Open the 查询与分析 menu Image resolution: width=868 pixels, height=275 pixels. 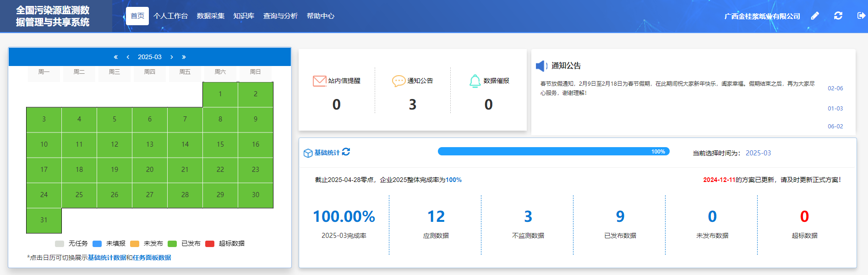click(280, 16)
